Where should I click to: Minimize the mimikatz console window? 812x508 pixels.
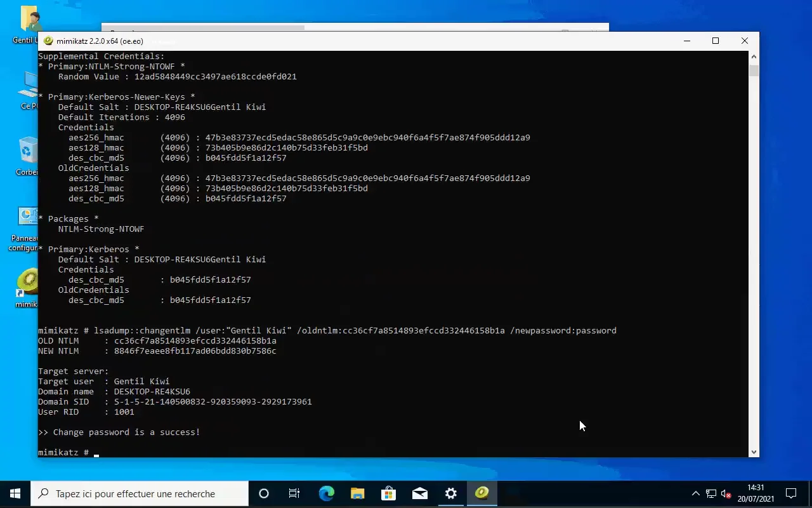[686, 41]
